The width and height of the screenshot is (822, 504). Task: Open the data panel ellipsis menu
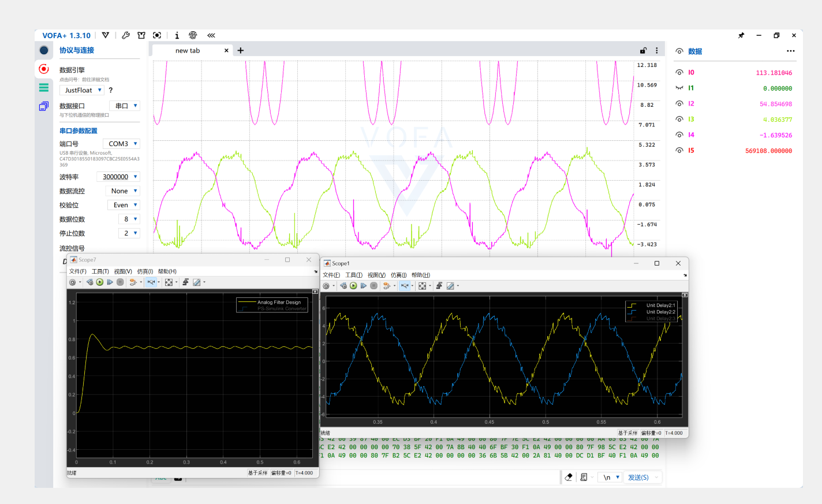point(791,51)
